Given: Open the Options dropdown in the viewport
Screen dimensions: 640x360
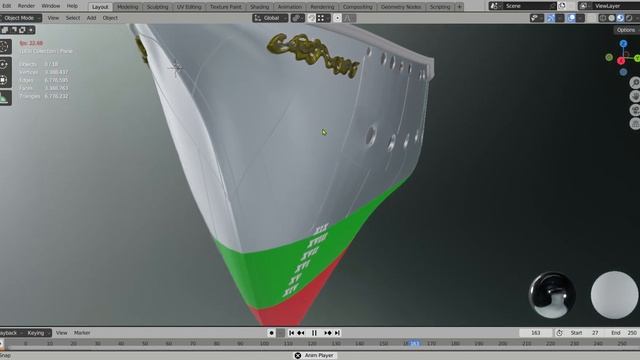Looking at the screenshot, I should pos(627,30).
